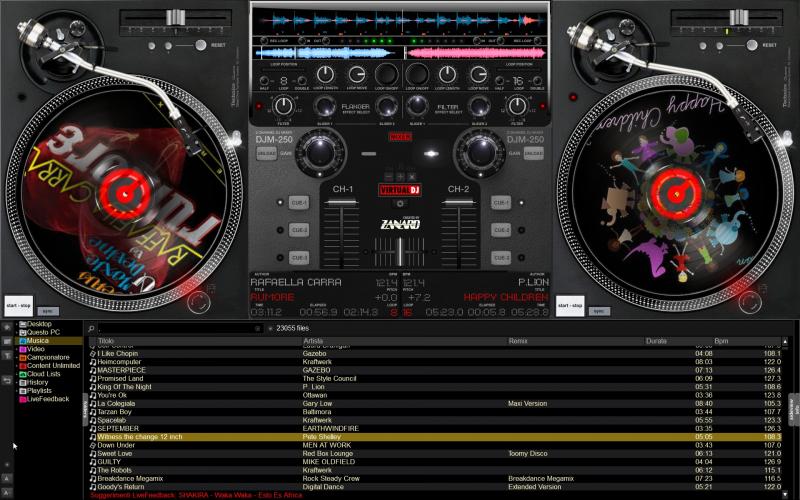Expand the Video tree node
This screenshot has height=500, width=800.
click(x=16, y=349)
